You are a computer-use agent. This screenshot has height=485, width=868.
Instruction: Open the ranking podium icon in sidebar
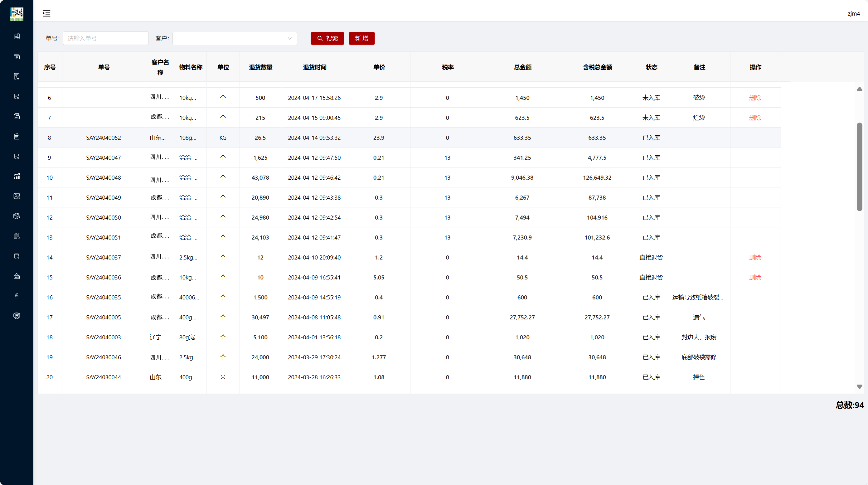[x=17, y=296]
